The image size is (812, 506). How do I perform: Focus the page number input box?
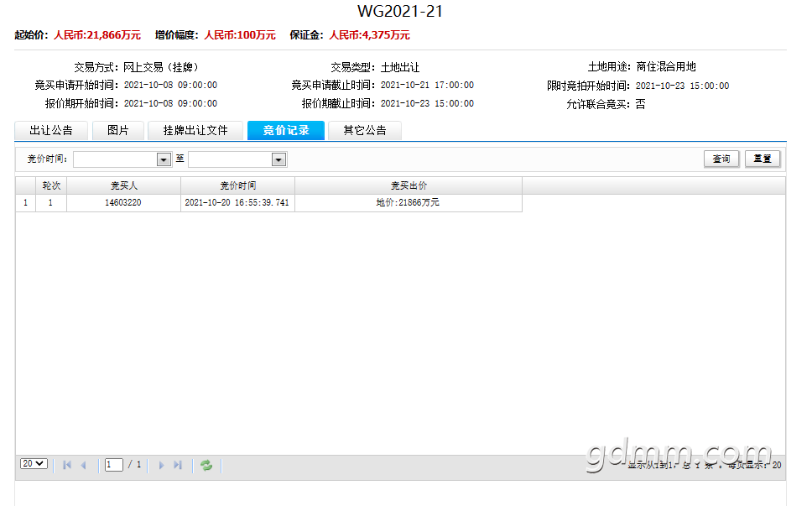point(114,465)
